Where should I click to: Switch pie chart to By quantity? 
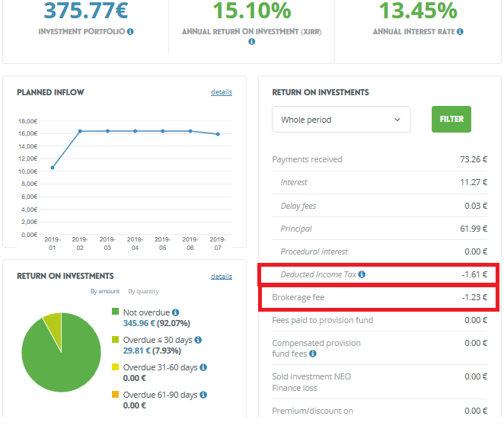(x=143, y=291)
